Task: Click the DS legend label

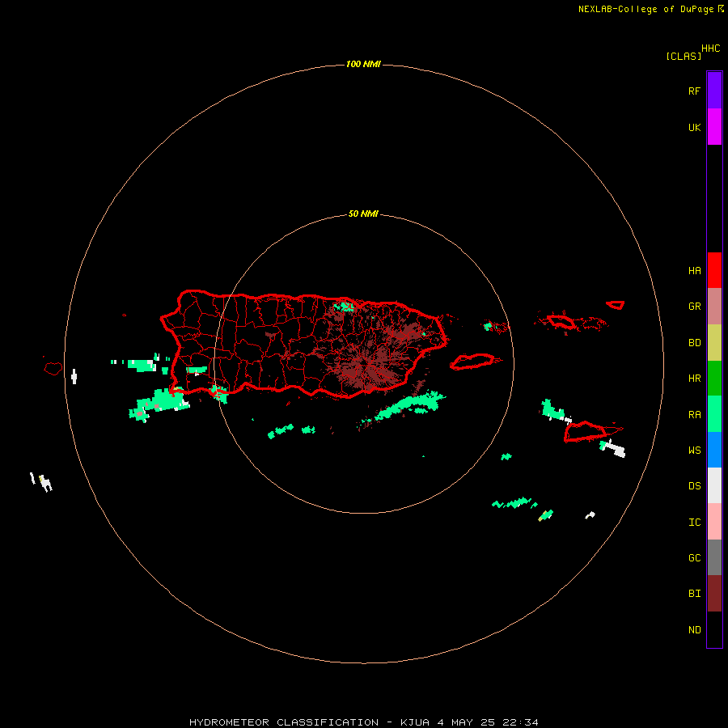Action: [694, 485]
